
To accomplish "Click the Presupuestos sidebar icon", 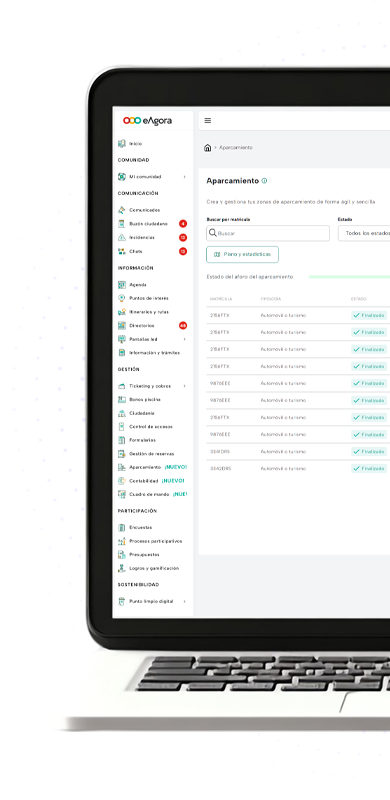I will pos(121,555).
